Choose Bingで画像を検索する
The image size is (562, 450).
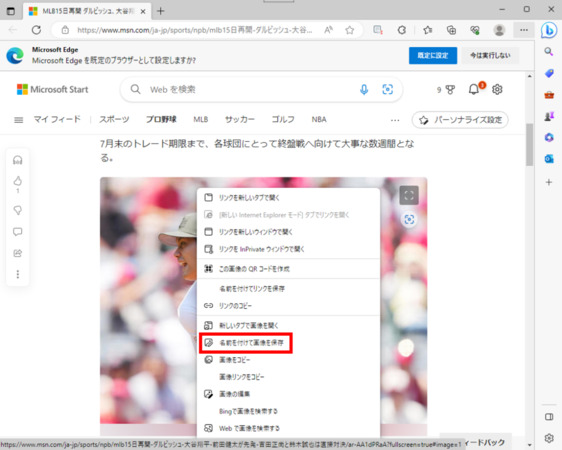click(x=288, y=411)
